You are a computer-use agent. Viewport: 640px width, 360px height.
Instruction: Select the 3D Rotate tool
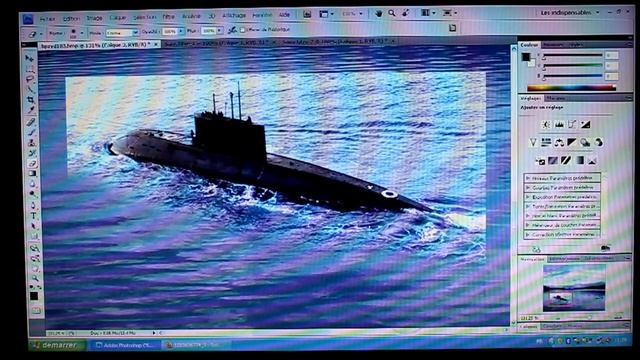[35, 248]
